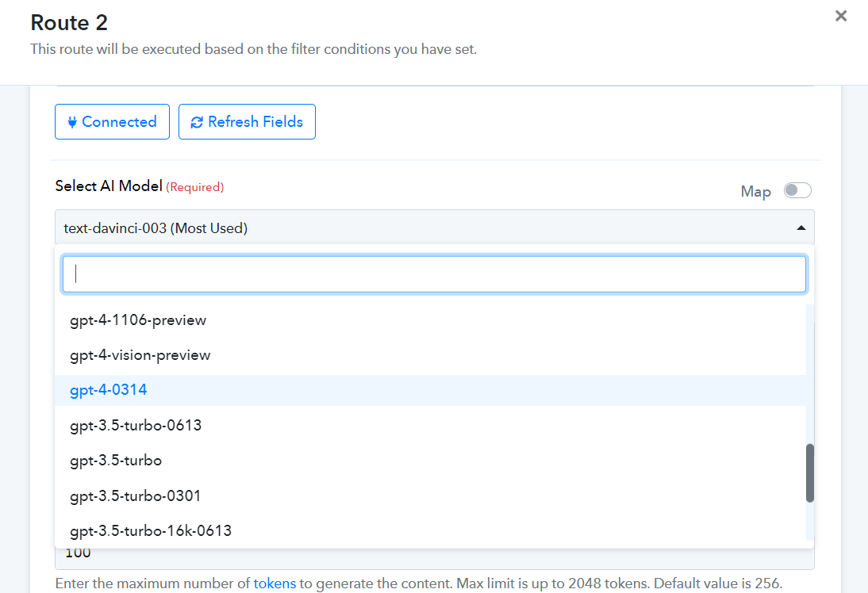Close the Route 2 dialog
Viewport: 868px width, 593px height.
click(841, 16)
